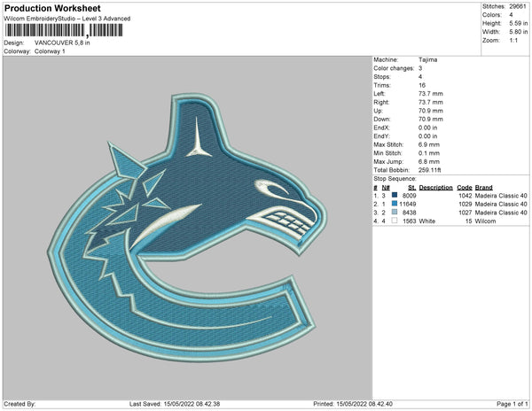The height and width of the screenshot is (411, 532).
Task: Click the 'Colorway 1' value
Action: coord(50,51)
